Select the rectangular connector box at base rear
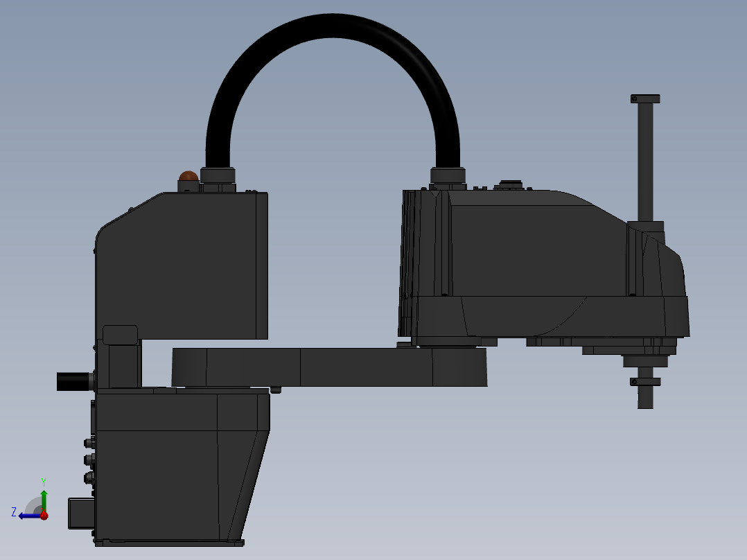The height and width of the screenshot is (560, 747). pos(82,514)
